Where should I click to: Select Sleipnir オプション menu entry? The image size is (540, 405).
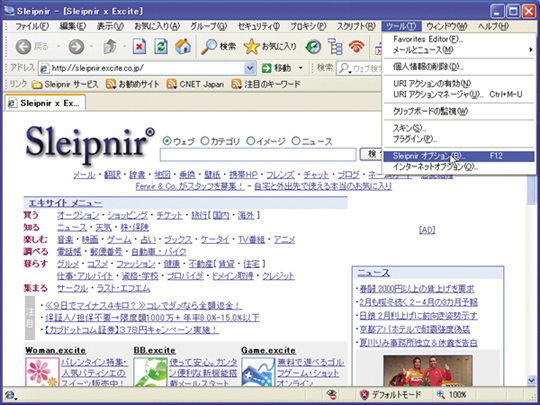point(458,156)
